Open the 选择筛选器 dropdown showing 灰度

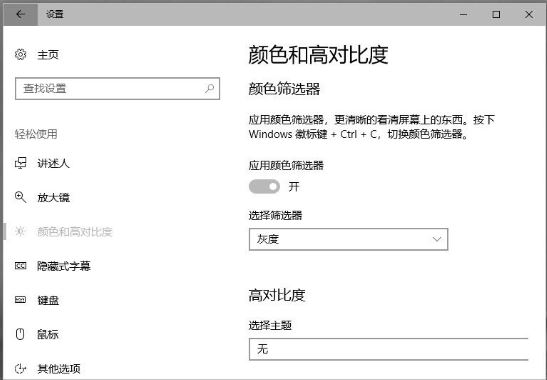[349, 239]
